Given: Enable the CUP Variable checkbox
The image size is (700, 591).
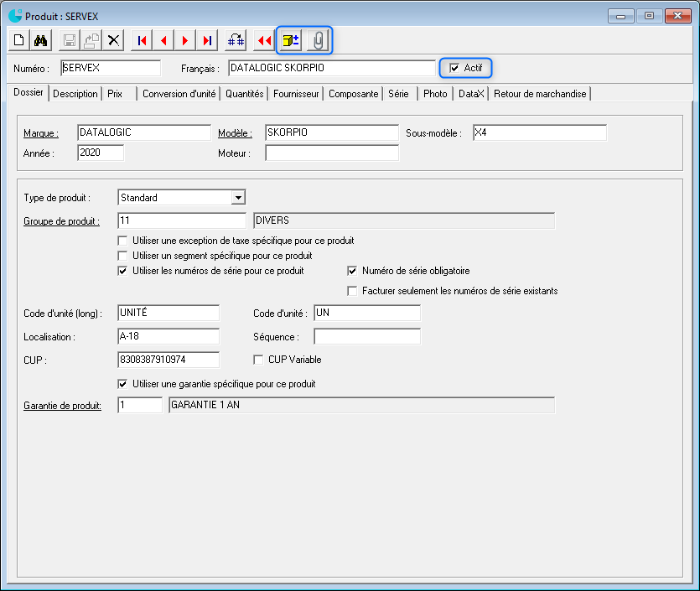Looking at the screenshot, I should click(x=258, y=360).
